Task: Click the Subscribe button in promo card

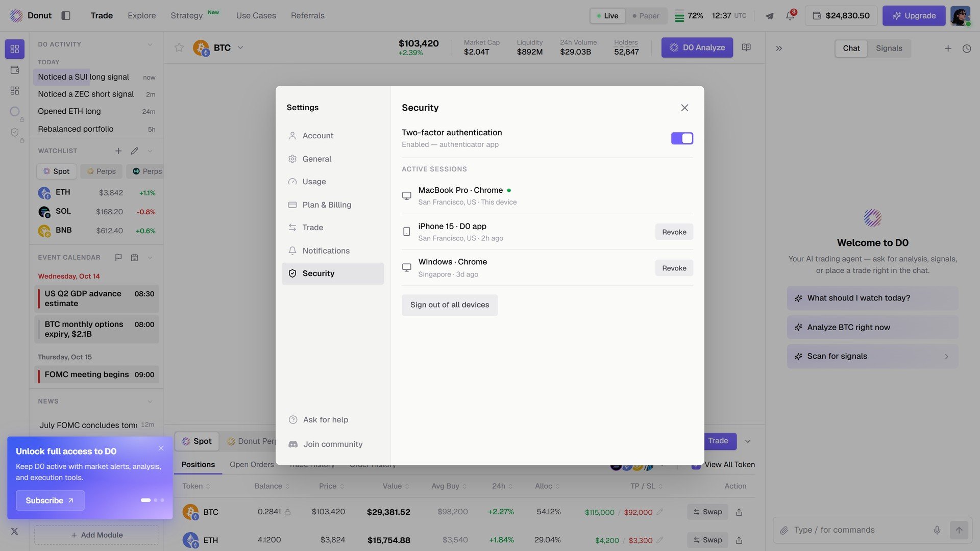Action: tap(50, 500)
